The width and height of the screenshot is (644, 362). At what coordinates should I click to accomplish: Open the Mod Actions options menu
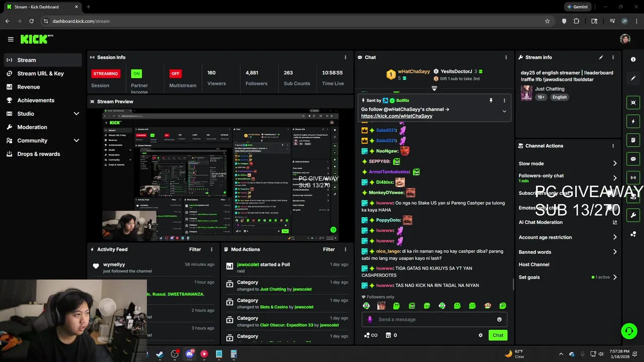click(x=345, y=249)
